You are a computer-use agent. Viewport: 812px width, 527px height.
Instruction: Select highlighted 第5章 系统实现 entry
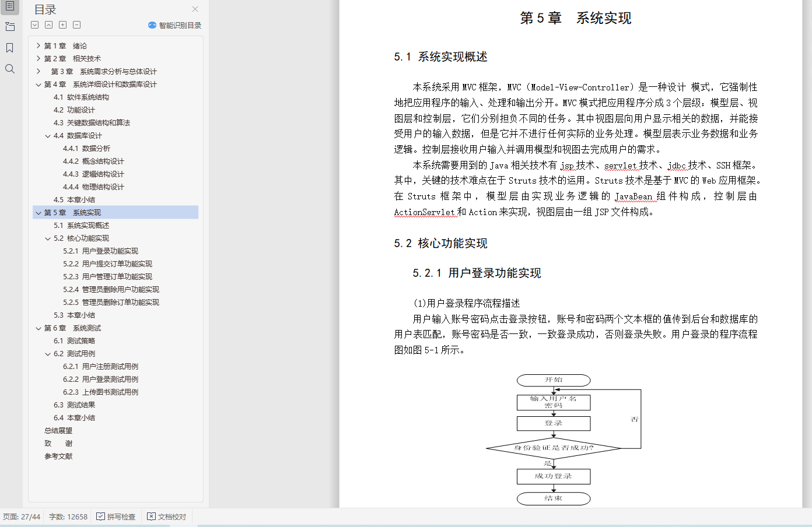[116, 212]
